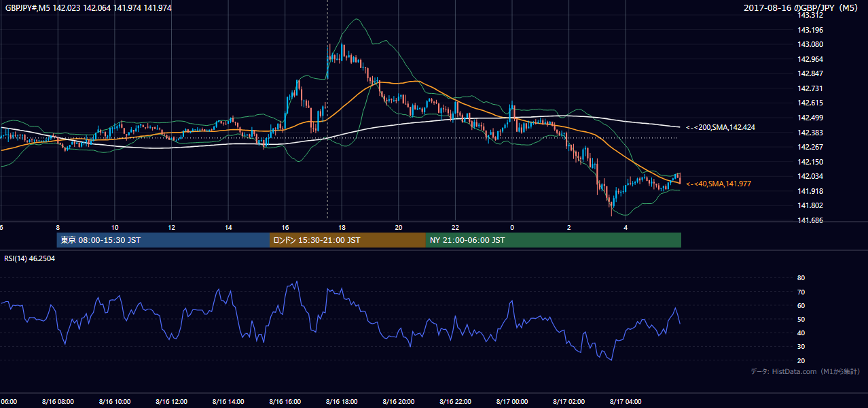This screenshot has height=408, width=868.
Task: Click price axis value 142.615
Action: coord(810,103)
